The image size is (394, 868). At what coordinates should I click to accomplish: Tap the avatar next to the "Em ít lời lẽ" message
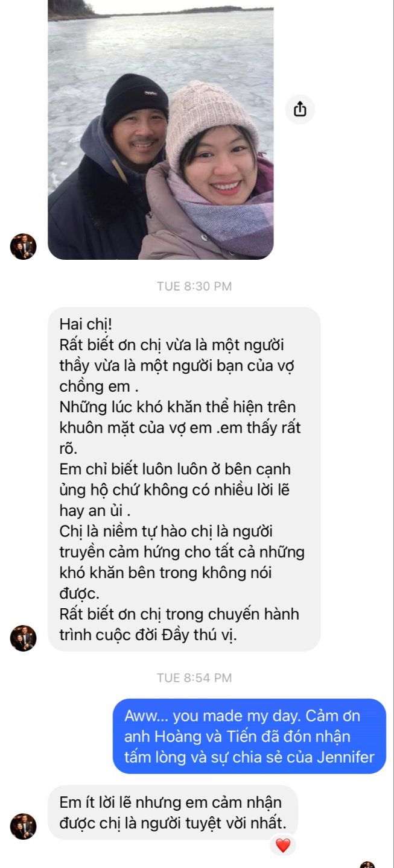[x=24, y=826]
